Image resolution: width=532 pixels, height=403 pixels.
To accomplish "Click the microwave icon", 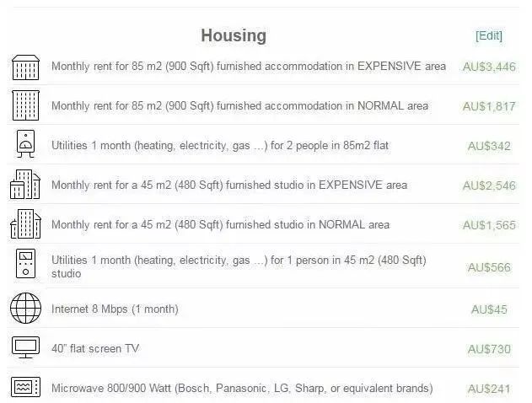I will pyautogui.click(x=25, y=388).
